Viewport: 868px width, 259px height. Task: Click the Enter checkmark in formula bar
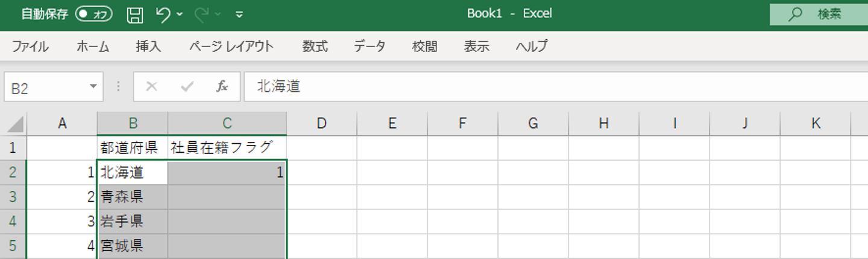(187, 87)
